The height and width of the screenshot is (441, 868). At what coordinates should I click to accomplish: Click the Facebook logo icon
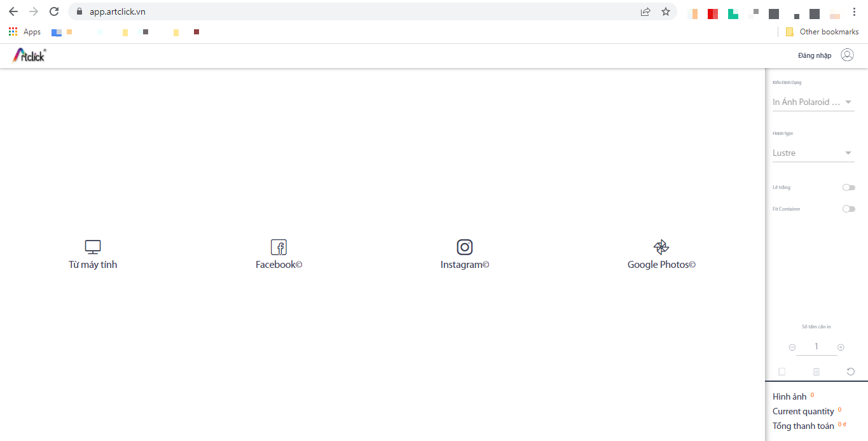pos(279,247)
